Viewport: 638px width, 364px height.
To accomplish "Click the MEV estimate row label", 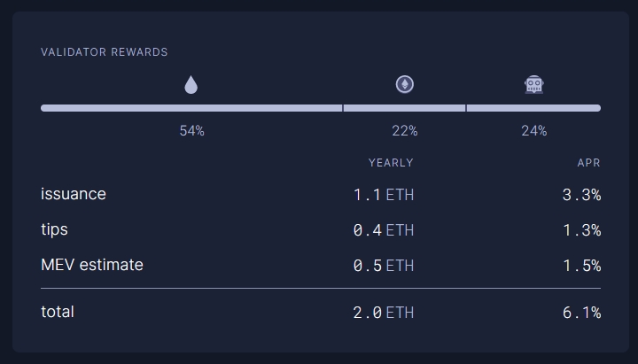I will pyautogui.click(x=92, y=265).
